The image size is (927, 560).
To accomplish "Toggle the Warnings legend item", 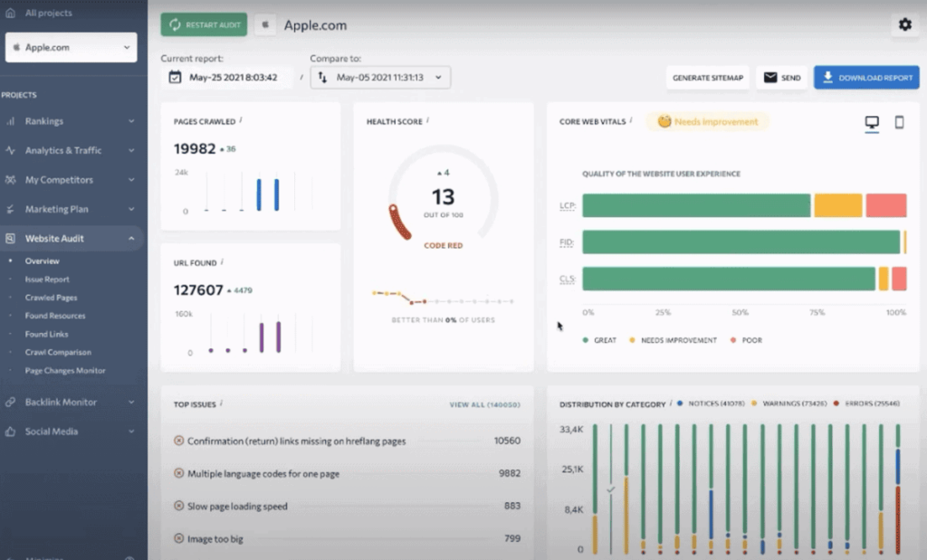I will (x=789, y=403).
